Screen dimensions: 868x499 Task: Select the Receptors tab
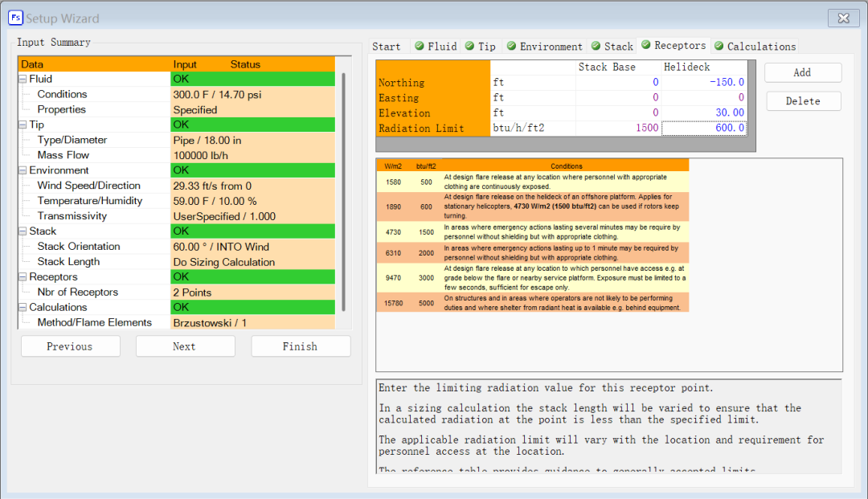point(674,45)
